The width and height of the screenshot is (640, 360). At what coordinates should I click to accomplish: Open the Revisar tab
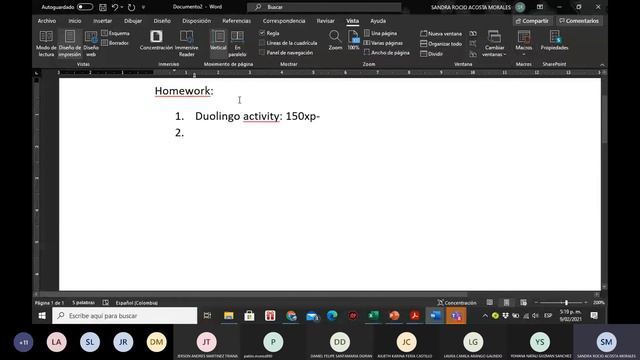click(x=326, y=21)
